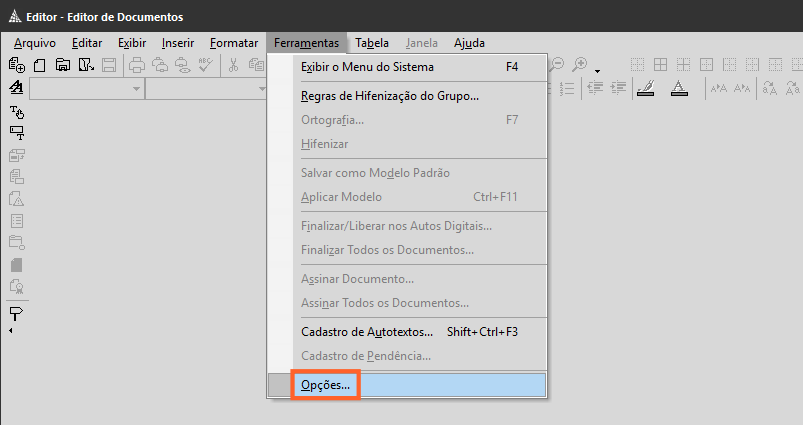Click the dotted no-borders table icon
The width and height of the screenshot is (803, 425).
click(637, 65)
